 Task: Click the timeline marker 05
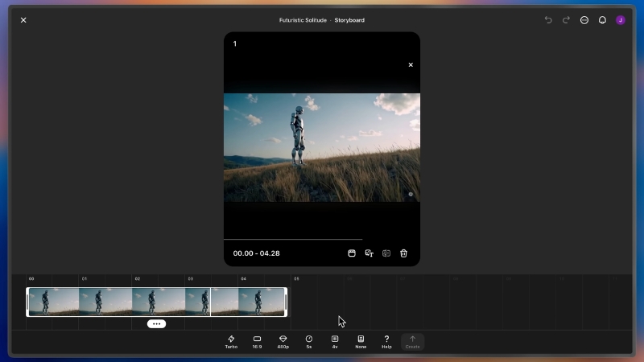tap(296, 278)
